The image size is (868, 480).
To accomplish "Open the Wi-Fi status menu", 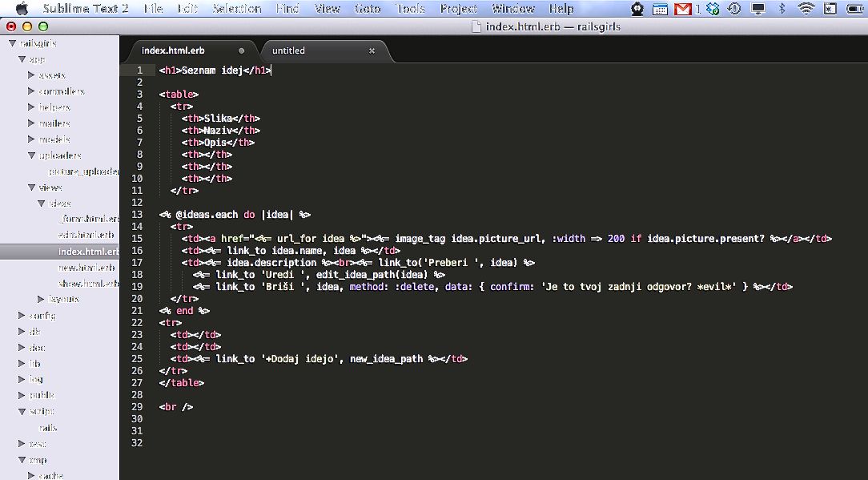I will click(806, 9).
